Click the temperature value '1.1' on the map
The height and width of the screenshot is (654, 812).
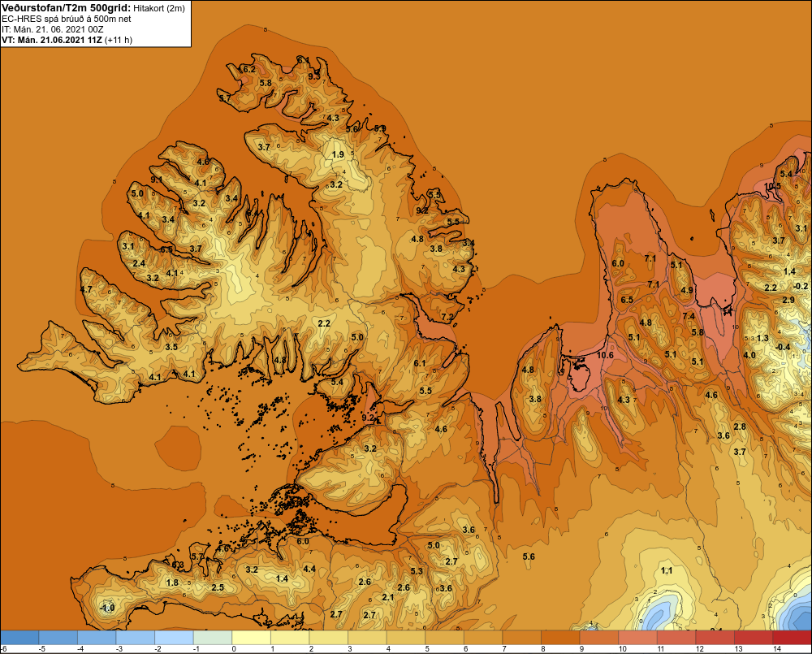pyautogui.click(x=667, y=570)
